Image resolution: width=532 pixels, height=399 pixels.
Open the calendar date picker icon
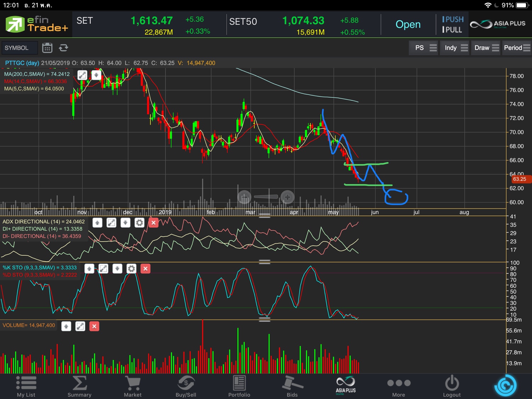(47, 48)
